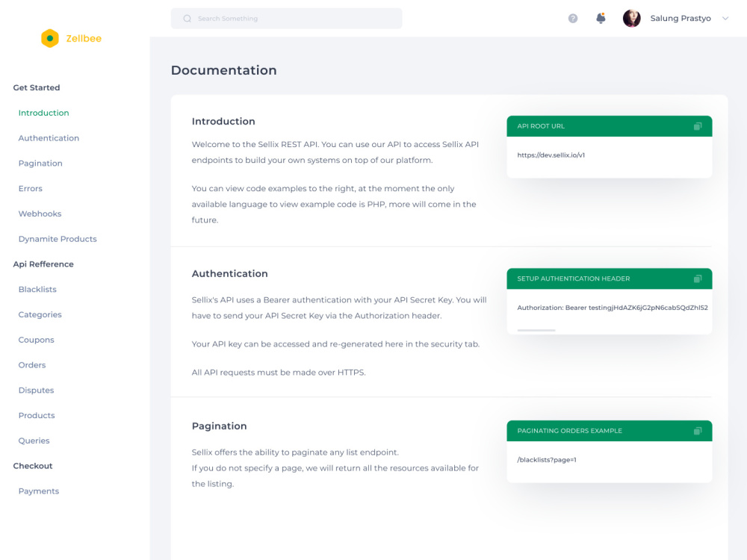Click the API ROOT URL header label
Screen dimensions: 747x560
[541, 126]
